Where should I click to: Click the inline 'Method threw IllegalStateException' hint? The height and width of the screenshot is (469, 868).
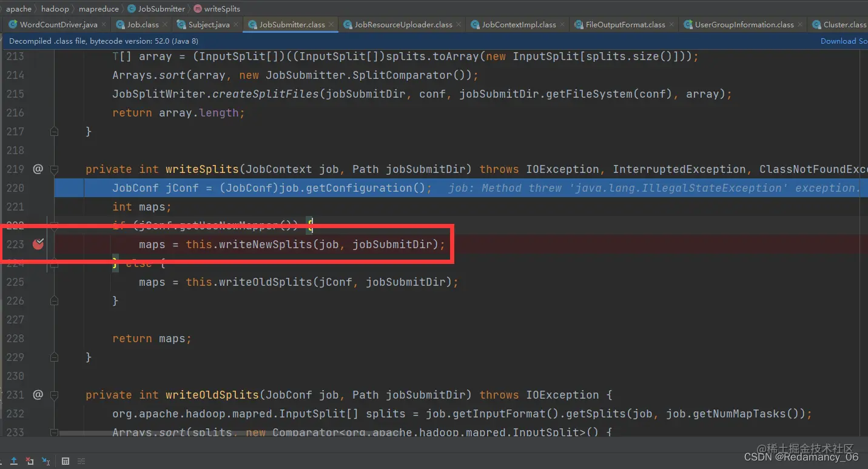(654, 188)
